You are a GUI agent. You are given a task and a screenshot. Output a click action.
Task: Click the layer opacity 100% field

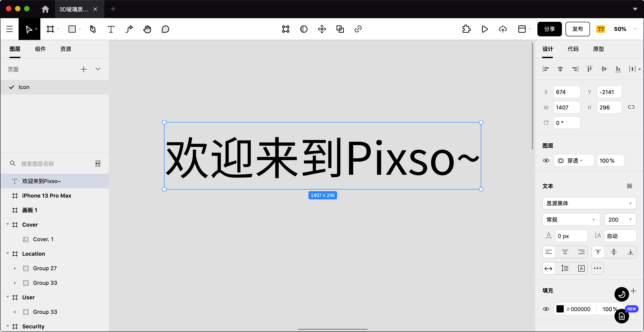pyautogui.click(x=610, y=161)
